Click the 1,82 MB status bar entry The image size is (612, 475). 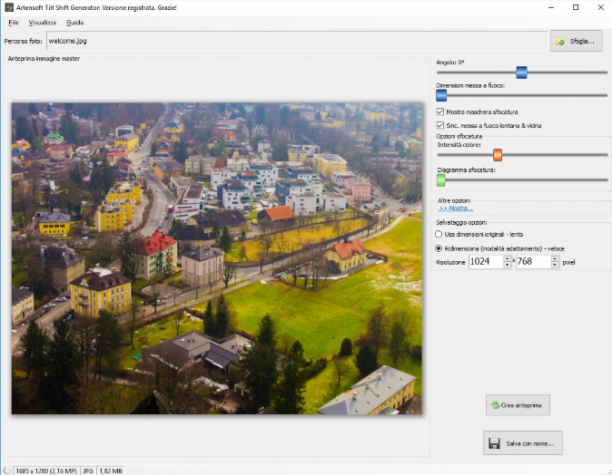(110, 471)
